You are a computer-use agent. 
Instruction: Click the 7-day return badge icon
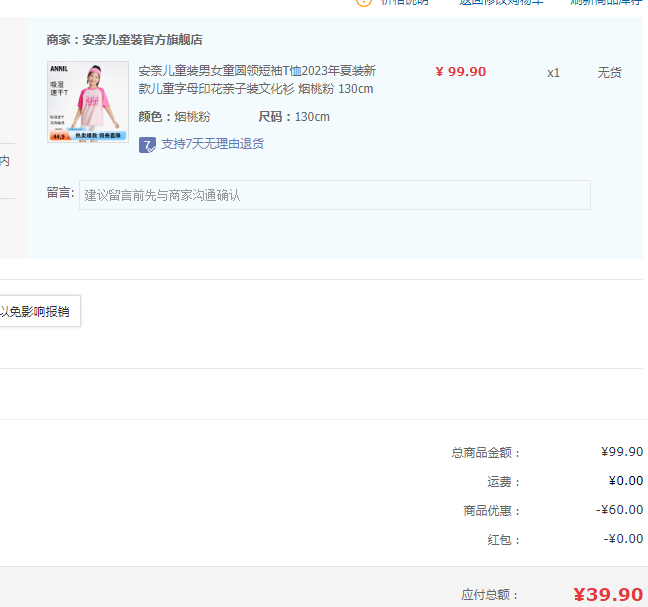point(147,145)
